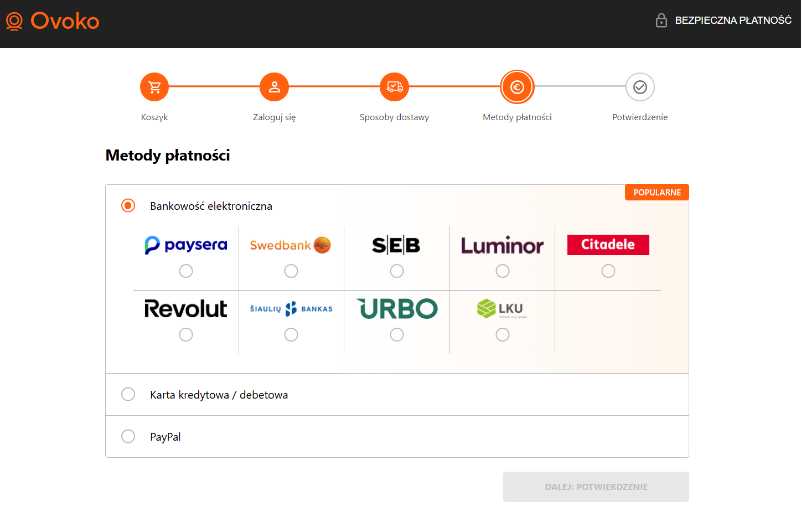
Task: Click the Metody płatności step label
Action: pyautogui.click(x=517, y=117)
